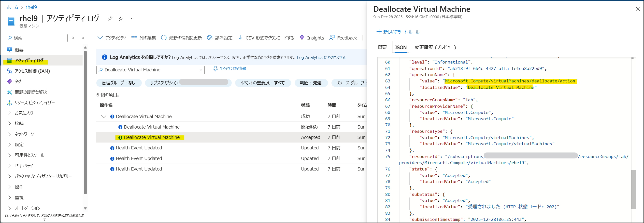Add rhel9 page to favorites star
The width and height of the screenshot is (644, 223).
pyautogui.click(x=121, y=19)
